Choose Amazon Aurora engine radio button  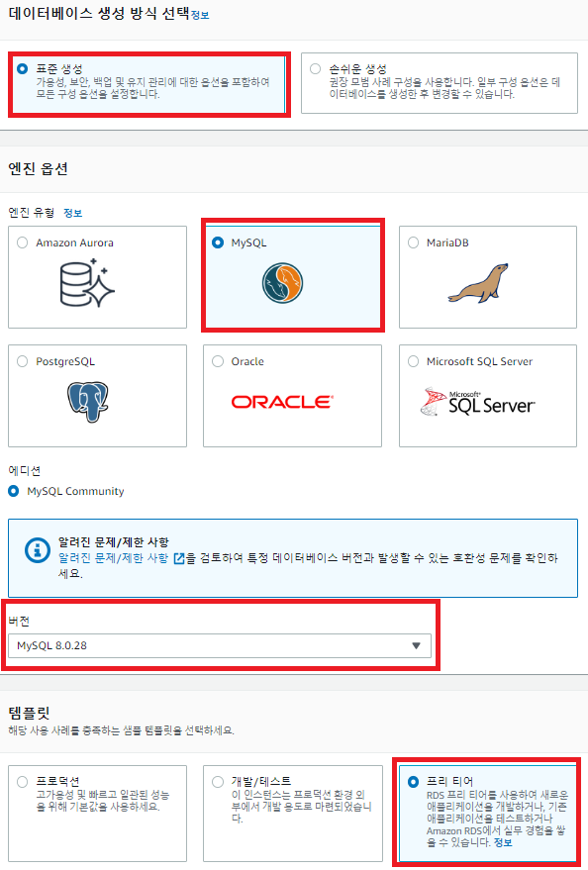pyautogui.click(x=22, y=242)
